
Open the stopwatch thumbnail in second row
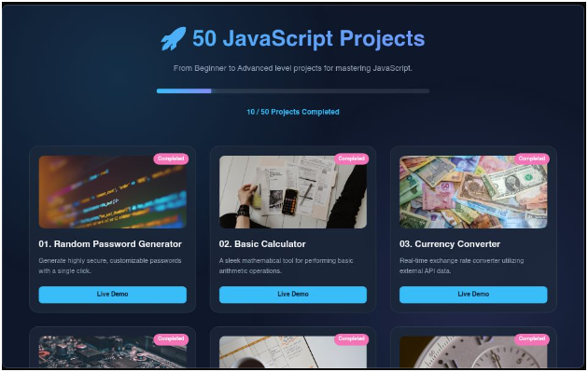[x=473, y=351]
